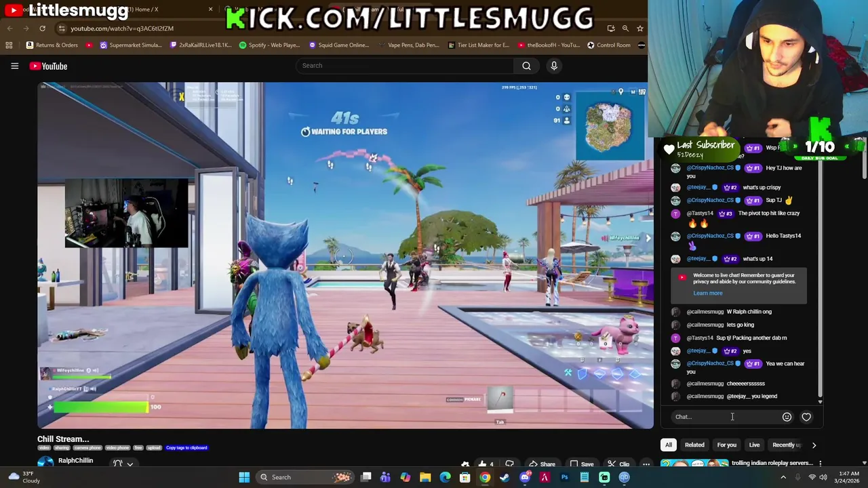This screenshot has width=868, height=488.
Task: Open the YouTube guide hamburger menu
Action: tap(14, 66)
